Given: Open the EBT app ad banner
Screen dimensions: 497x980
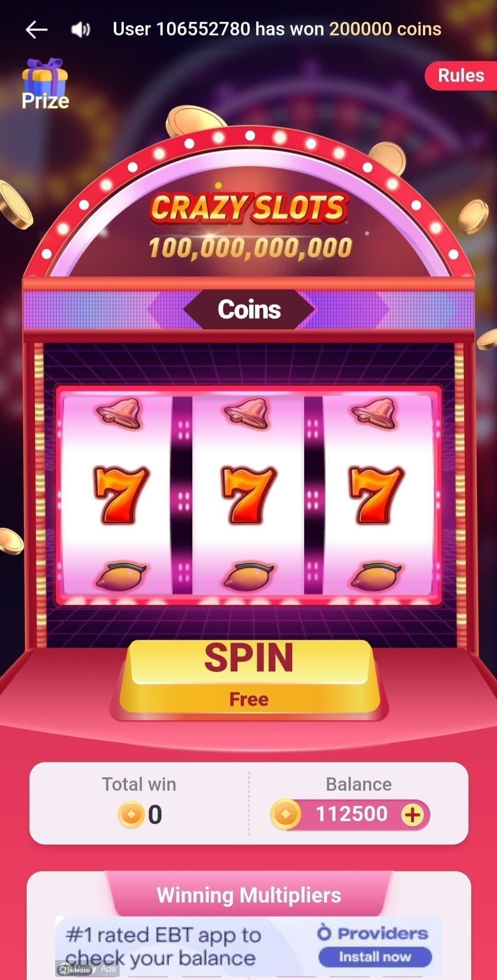Looking at the screenshot, I should [x=248, y=947].
